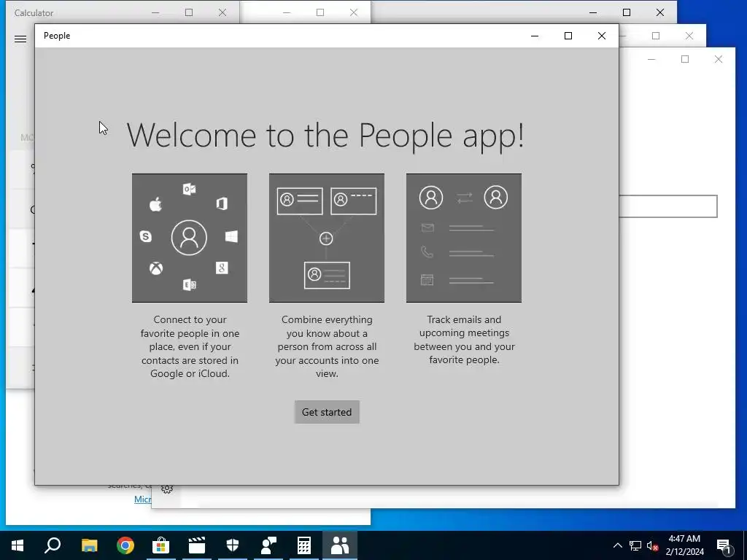Open Movies & TV clapperboard taskbar icon

coord(197,545)
